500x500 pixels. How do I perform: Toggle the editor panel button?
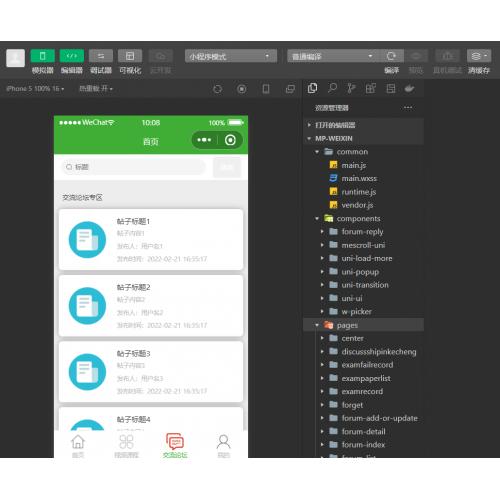pyautogui.click(x=72, y=56)
